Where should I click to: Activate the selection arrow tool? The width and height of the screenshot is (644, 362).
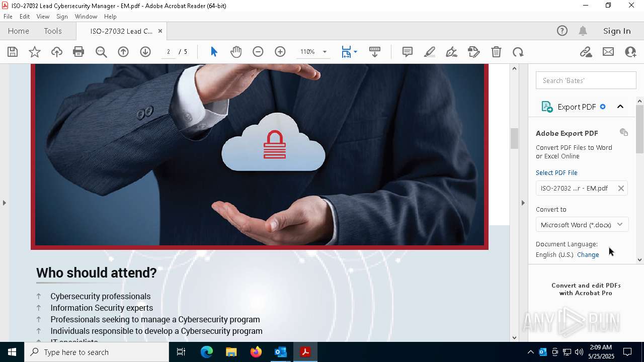214,52
